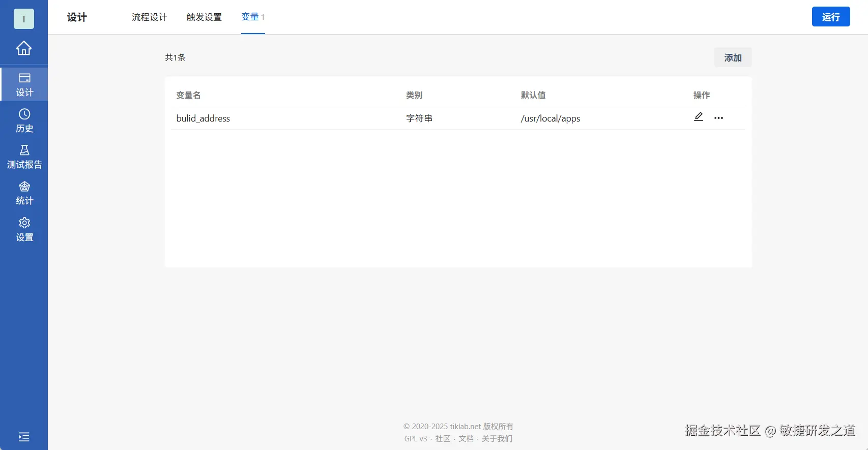The image size is (868, 450).
Task: Click the 默认值 column header
Action: tap(533, 95)
